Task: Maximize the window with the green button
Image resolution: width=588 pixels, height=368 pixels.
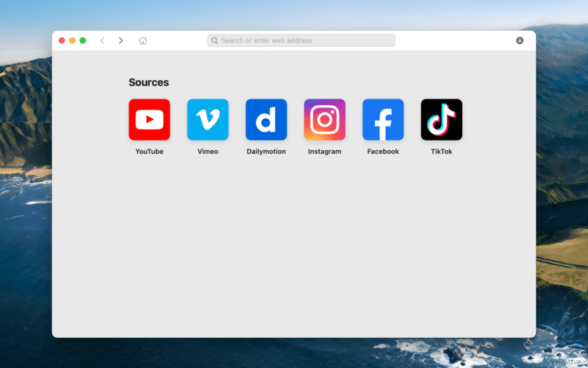Action: pos(83,40)
